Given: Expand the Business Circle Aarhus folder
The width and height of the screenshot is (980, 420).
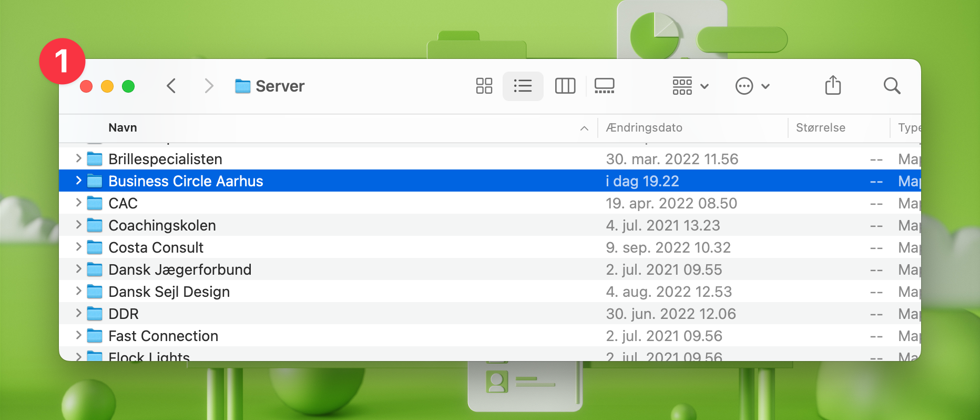Looking at the screenshot, I should pos(78,181).
